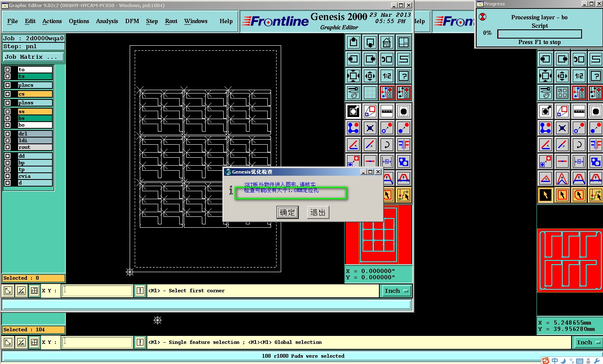603x364 pixels.
Task: Click the orange cs layer color label
Action: pos(35,94)
